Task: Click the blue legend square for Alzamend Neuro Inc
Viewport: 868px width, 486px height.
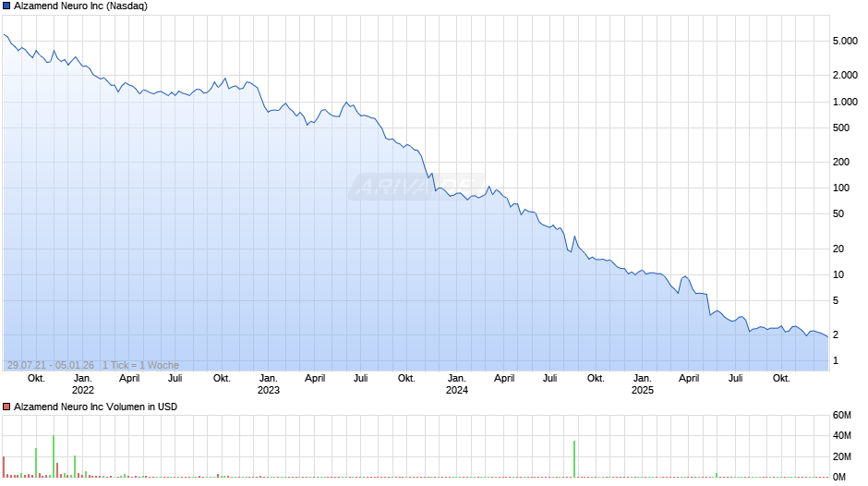Action: 6,6
